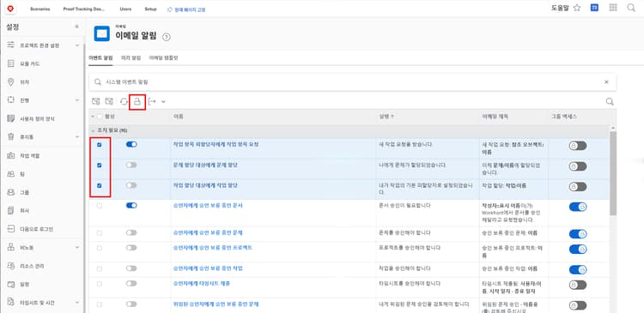Open 사용자 정의 양식 in settings sidebar
This screenshot has width=644, height=313.
[38, 119]
